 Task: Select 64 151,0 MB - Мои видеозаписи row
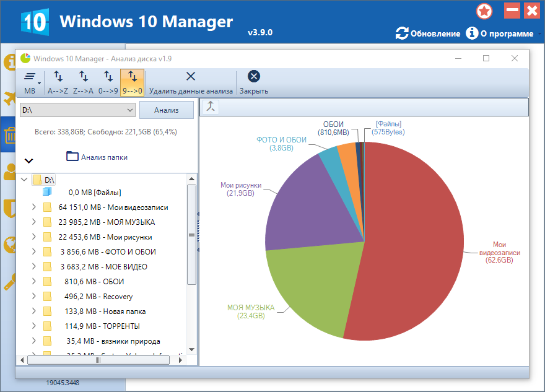pos(113,207)
